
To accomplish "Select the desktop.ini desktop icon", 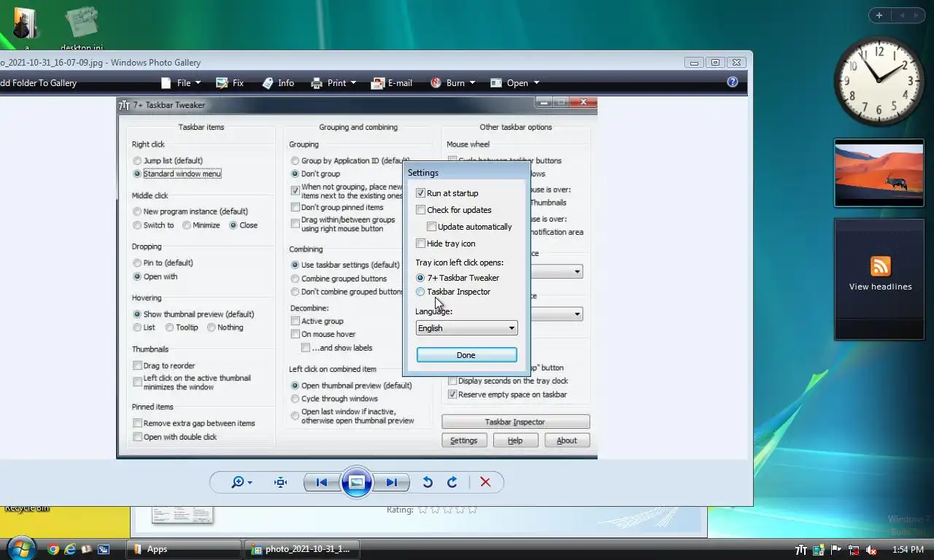I will point(81,28).
